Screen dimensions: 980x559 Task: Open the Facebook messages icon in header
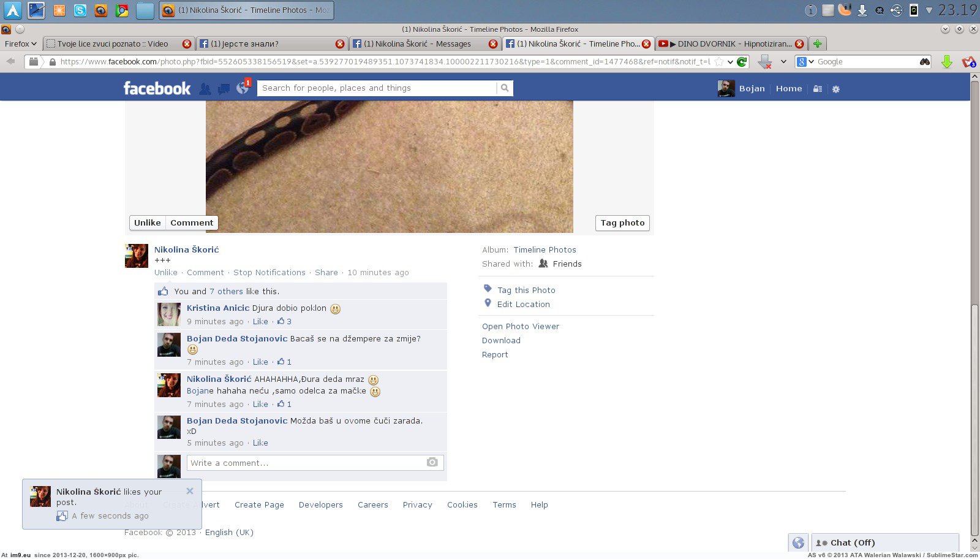(x=224, y=89)
